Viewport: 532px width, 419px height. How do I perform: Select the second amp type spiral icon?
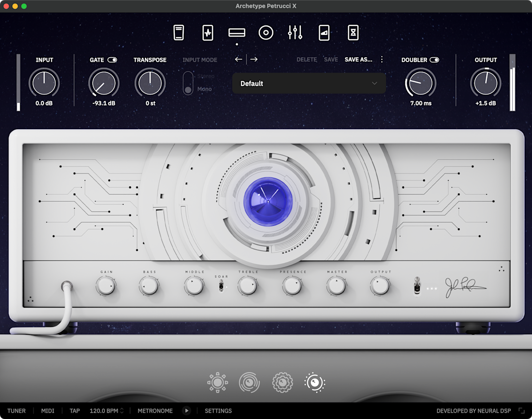249,383
